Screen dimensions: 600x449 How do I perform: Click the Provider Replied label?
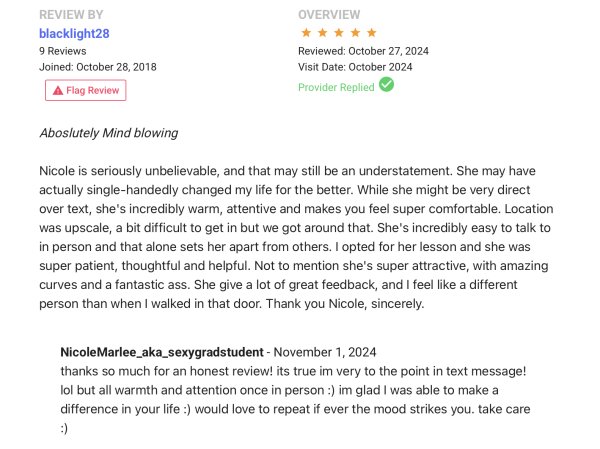pos(336,87)
